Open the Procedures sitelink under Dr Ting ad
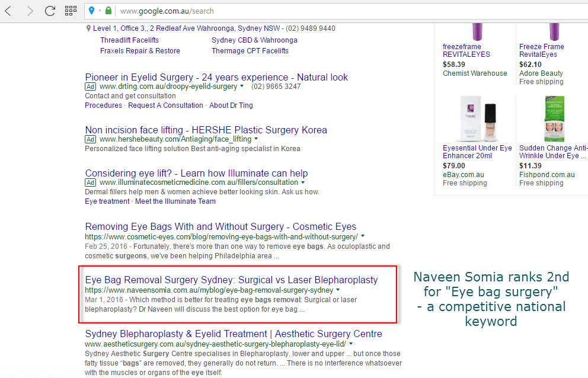 point(104,105)
